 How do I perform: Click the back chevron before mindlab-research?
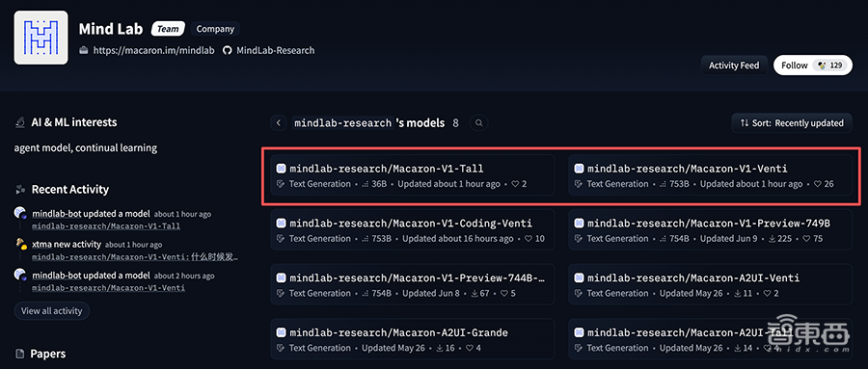pyautogui.click(x=279, y=122)
